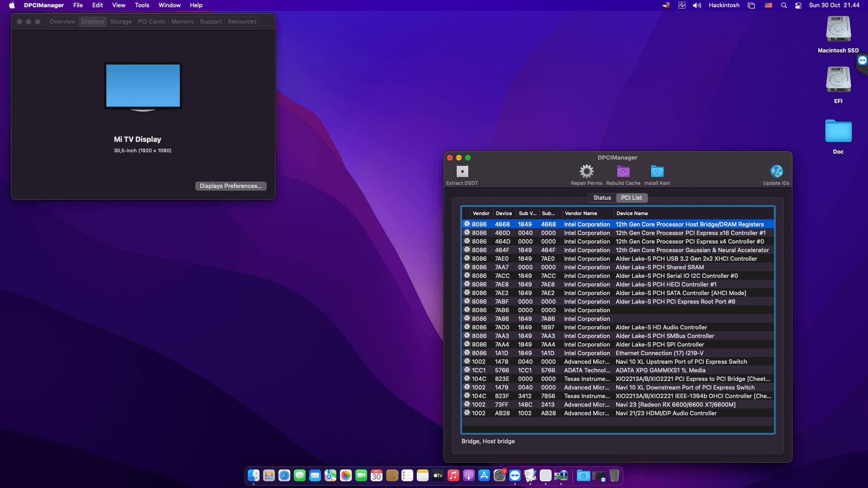Open the Tools menu
The image size is (868, 488).
pyautogui.click(x=142, y=5)
